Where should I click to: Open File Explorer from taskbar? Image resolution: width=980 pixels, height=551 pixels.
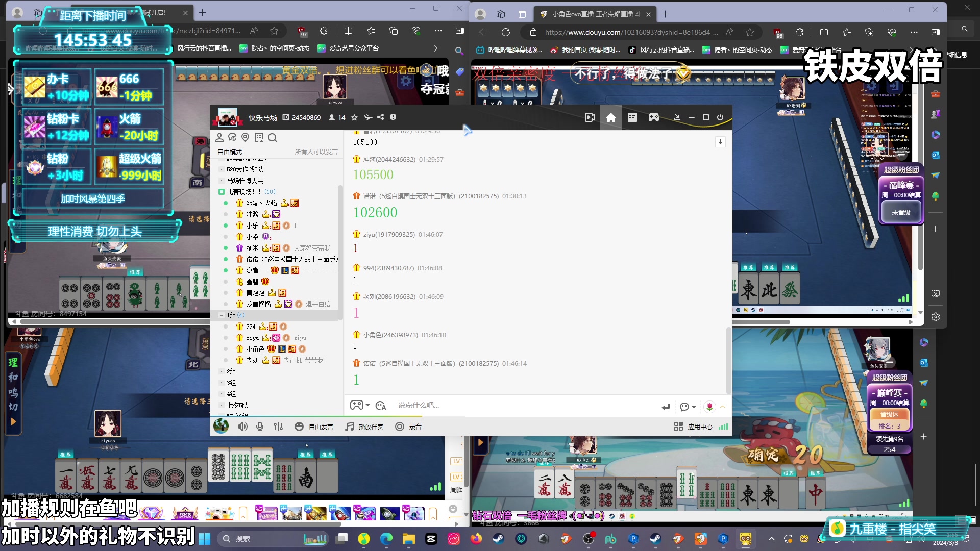click(409, 539)
